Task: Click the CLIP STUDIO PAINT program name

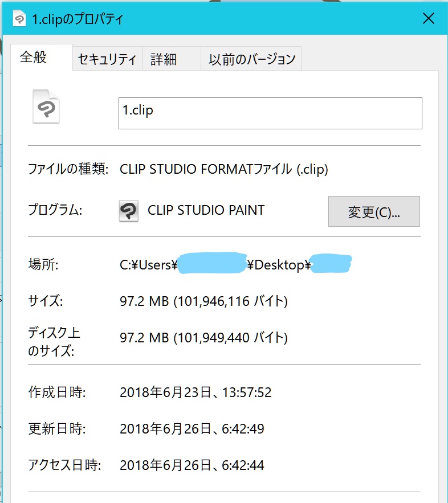Action: coord(206,210)
